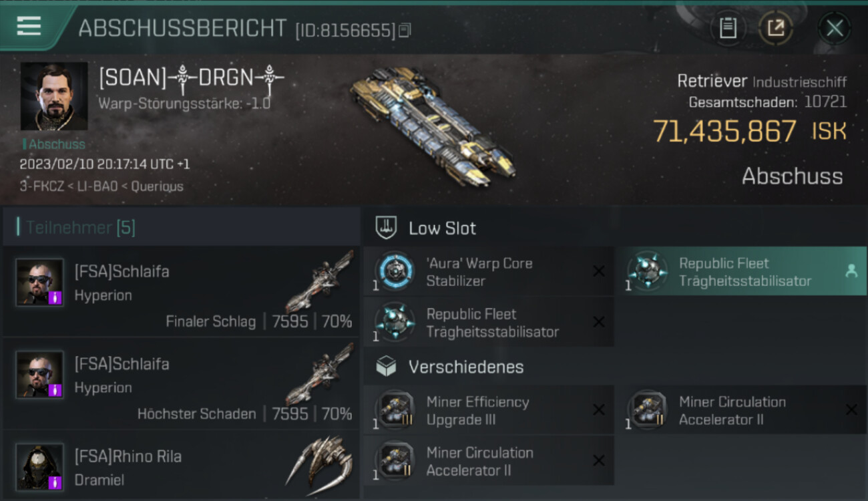Screen dimensions: 868x501
Task: Click the clipboard report icon
Action: [x=728, y=28]
